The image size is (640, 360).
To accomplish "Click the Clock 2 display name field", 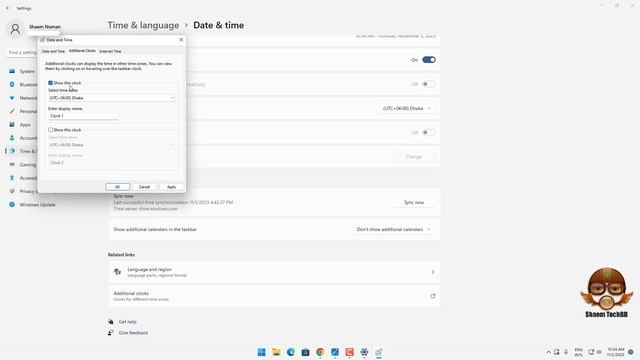I will pyautogui.click(x=83, y=162).
